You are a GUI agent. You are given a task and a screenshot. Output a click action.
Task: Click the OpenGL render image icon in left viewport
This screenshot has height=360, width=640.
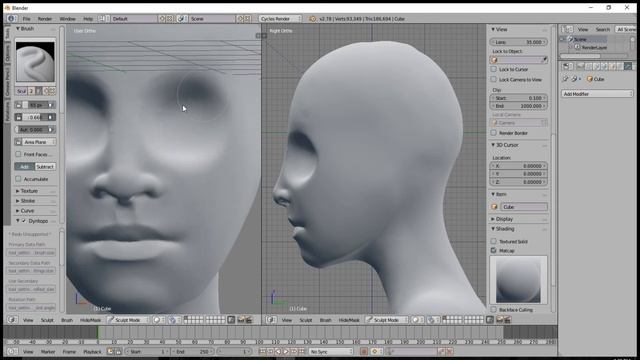pyautogui.click(x=241, y=320)
